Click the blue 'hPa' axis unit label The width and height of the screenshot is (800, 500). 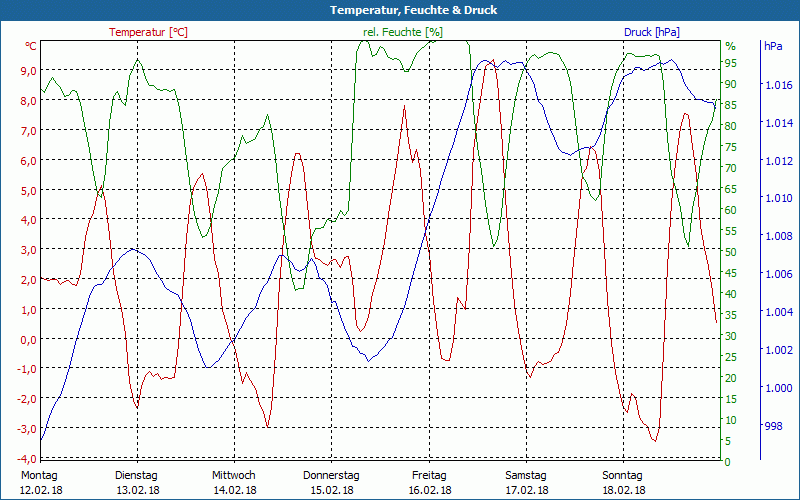pos(773,46)
